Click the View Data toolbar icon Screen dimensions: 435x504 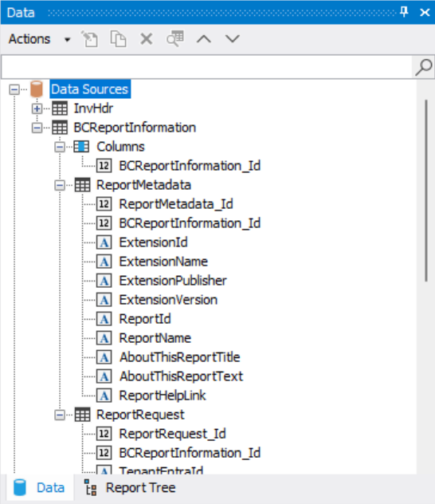pyautogui.click(x=175, y=39)
